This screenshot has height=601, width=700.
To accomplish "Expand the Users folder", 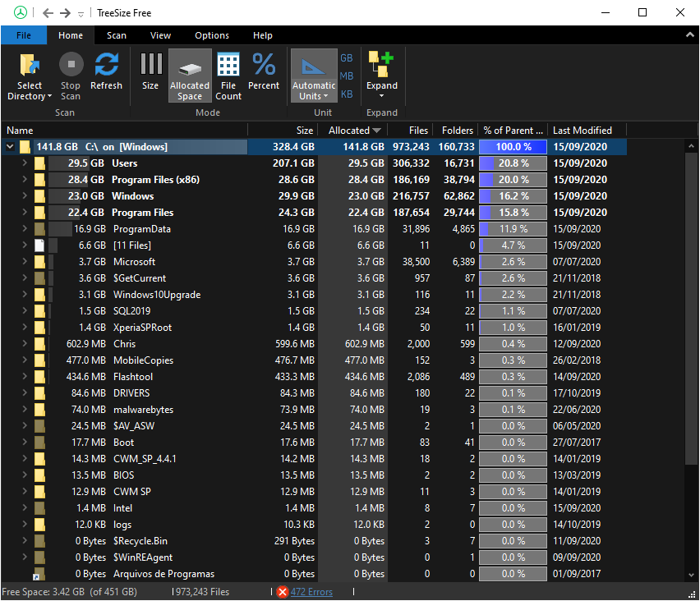I will (x=25, y=163).
